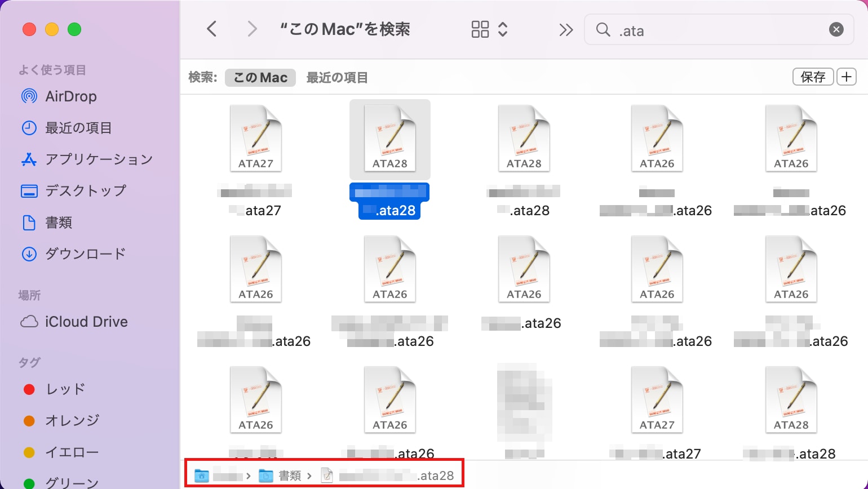
Task: Open ダウンロード in the sidebar
Action: pyautogui.click(x=73, y=254)
